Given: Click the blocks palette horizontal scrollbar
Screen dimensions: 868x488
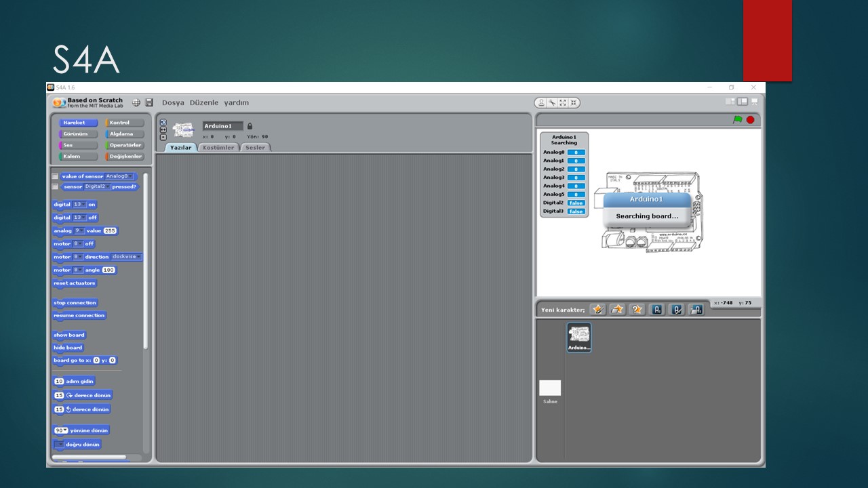Looking at the screenshot, I should coord(89,457).
